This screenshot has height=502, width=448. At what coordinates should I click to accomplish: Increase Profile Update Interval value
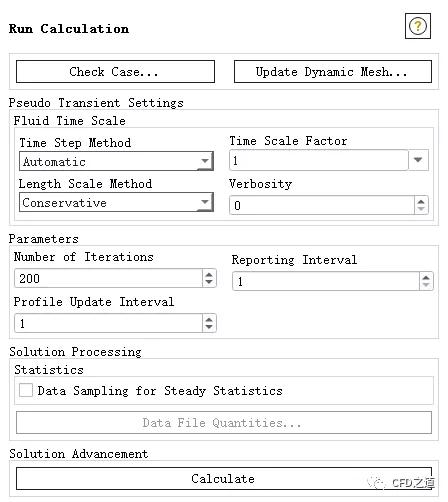[209, 320]
